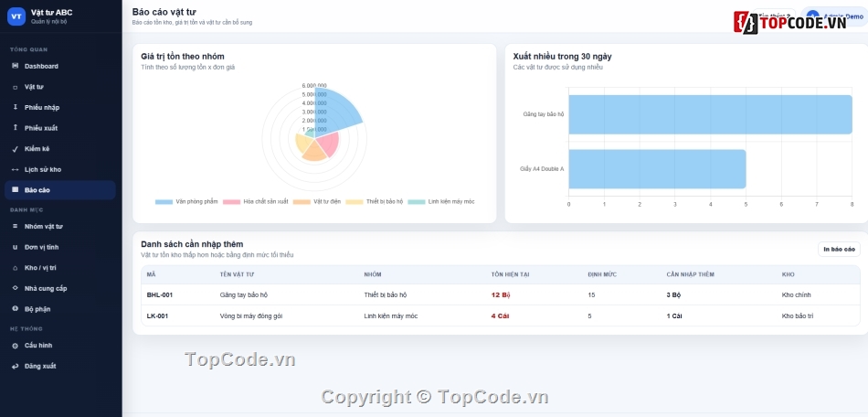Toggle the Linh kiện máy móc legend swatch
This screenshot has width=868, height=417.
point(417,202)
